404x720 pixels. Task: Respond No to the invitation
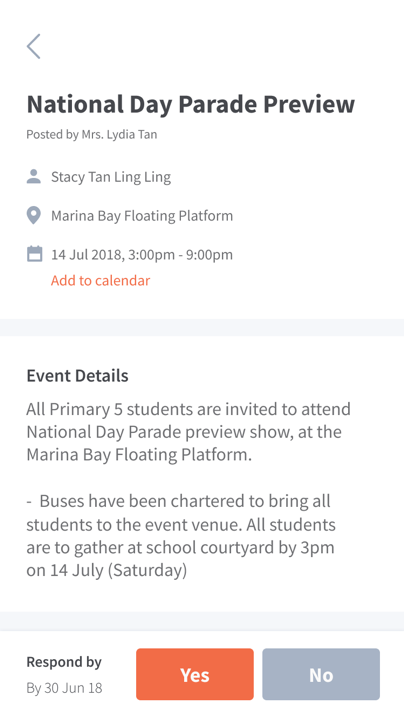point(321,674)
